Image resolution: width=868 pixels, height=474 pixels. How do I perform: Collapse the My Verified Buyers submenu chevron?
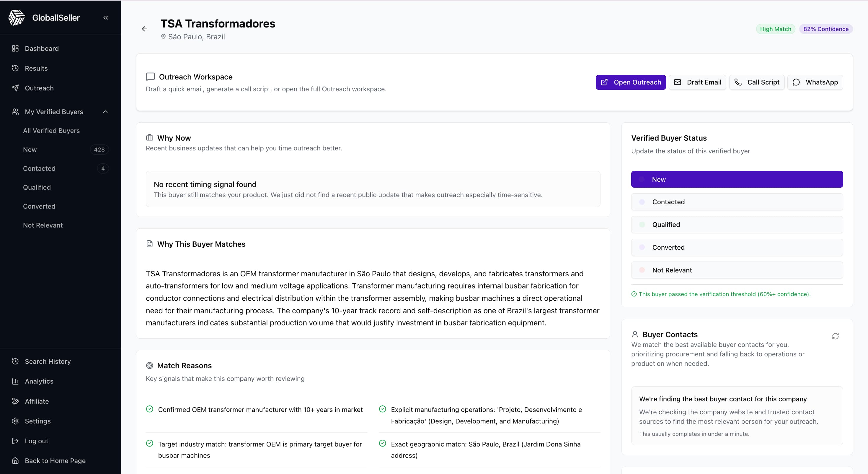[105, 112]
